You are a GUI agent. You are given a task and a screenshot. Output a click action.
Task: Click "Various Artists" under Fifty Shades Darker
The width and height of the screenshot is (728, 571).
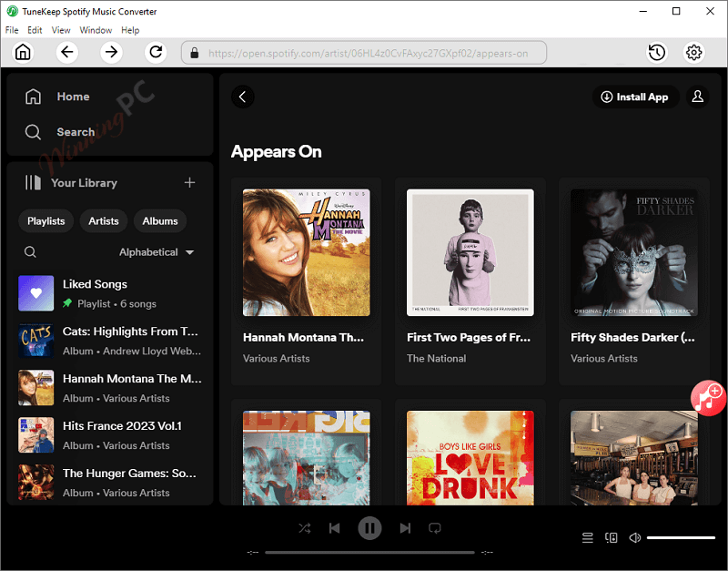604,358
